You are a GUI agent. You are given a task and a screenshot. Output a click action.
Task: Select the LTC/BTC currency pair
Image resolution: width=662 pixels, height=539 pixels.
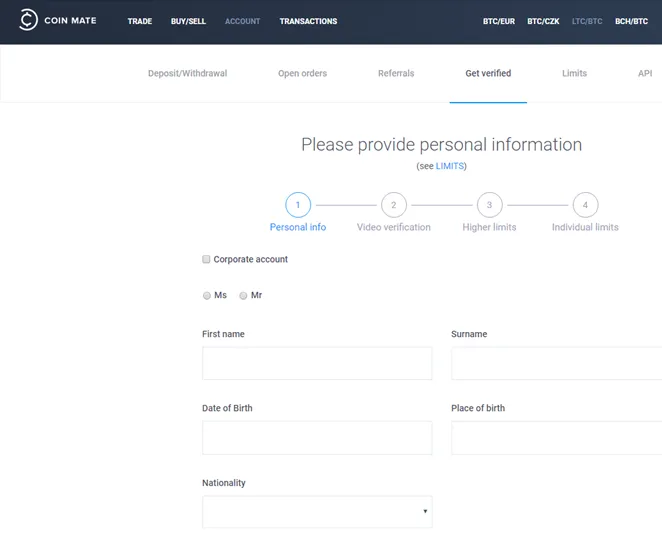point(587,21)
